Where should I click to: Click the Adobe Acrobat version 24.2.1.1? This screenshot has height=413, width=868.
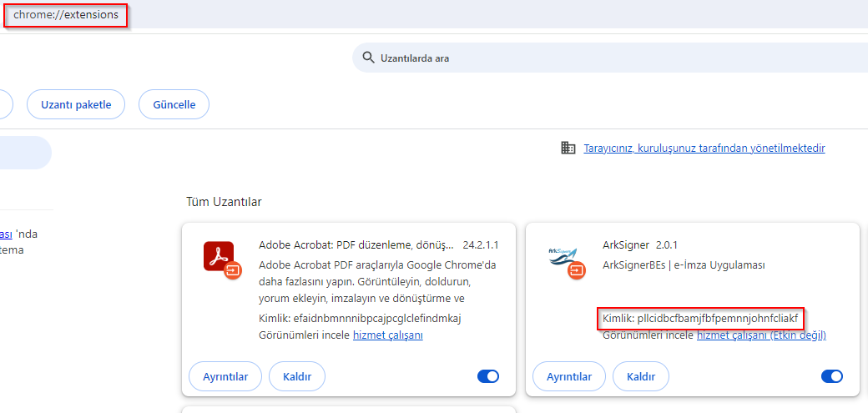[481, 244]
